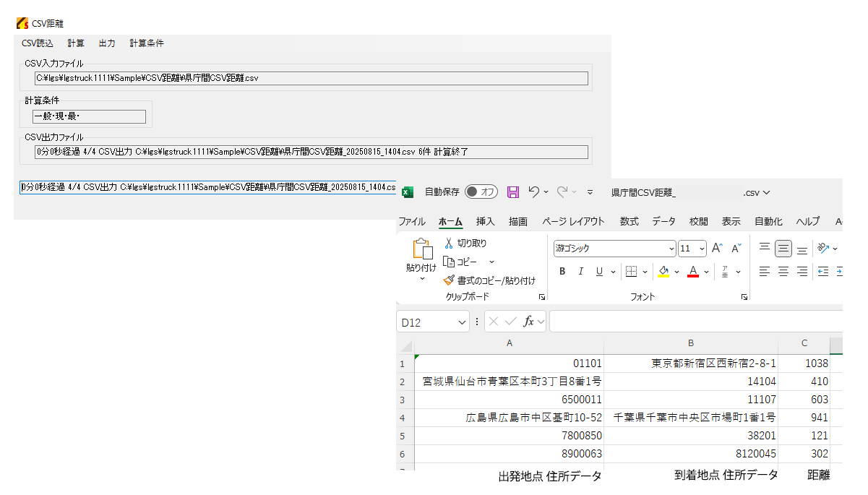Open the 游ゴシック font name dropdown
The height and width of the screenshot is (495, 868).
pyautogui.click(x=671, y=249)
